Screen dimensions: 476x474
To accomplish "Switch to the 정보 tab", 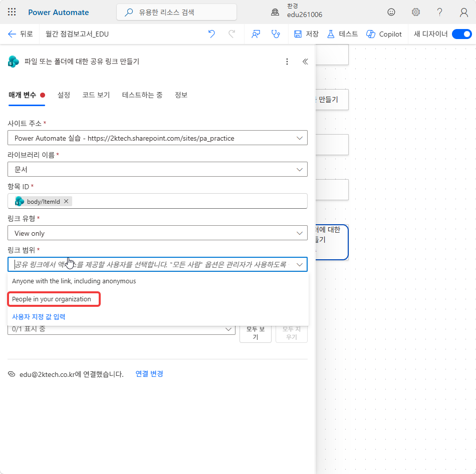I will coord(181,95).
